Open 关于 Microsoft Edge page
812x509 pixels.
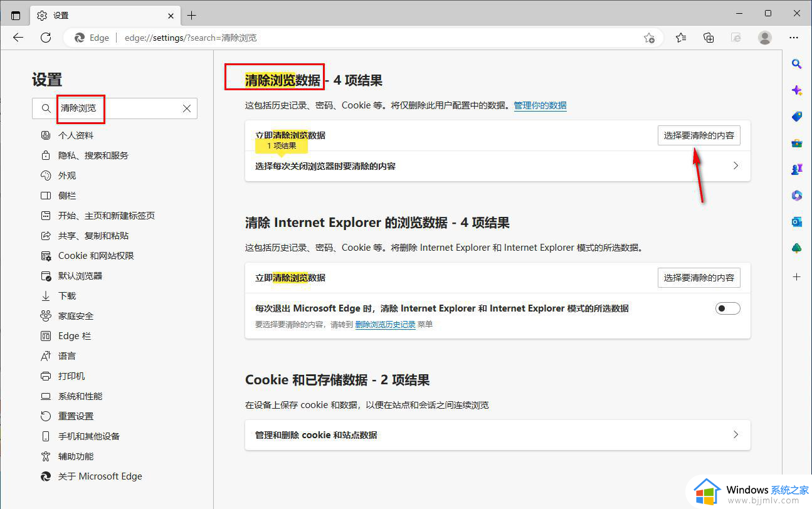coord(100,476)
